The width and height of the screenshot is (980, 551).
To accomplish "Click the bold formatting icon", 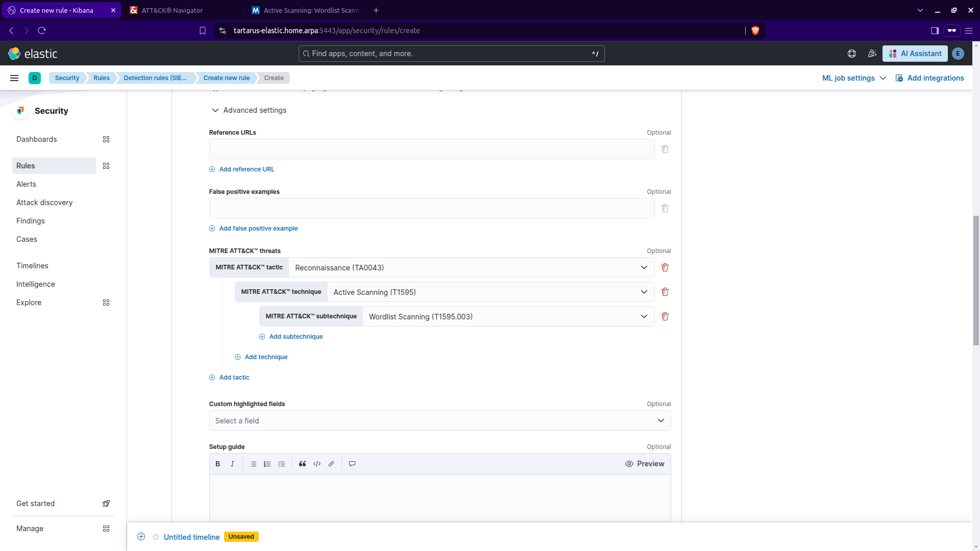I will coord(217,464).
